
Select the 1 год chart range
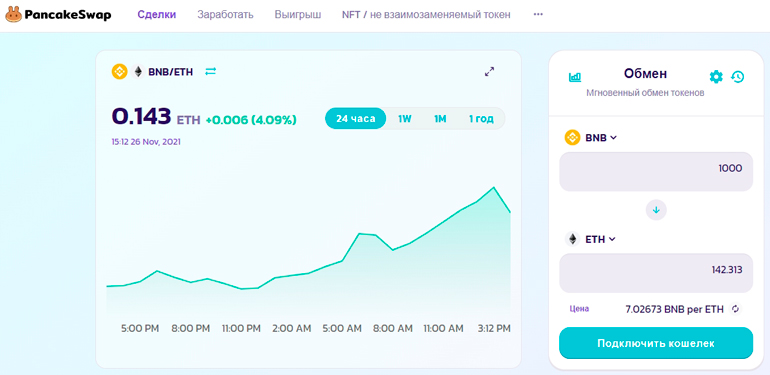pyautogui.click(x=481, y=118)
